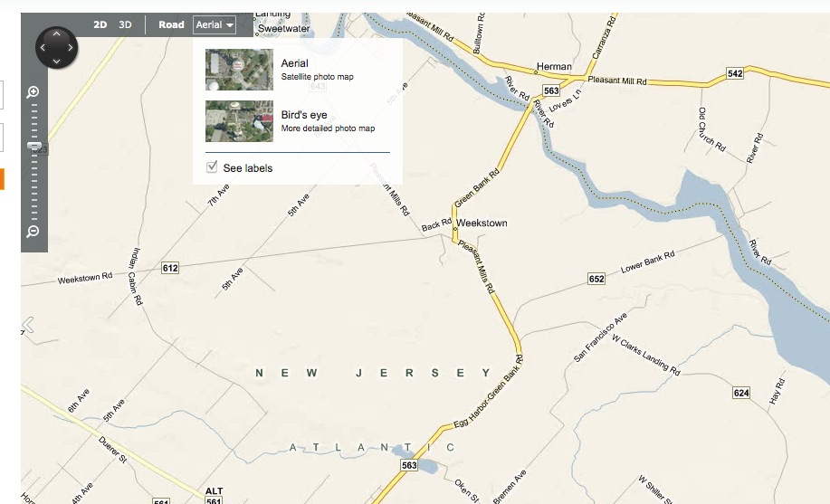
Task: Click the route 652 road shield
Action: pos(596,279)
